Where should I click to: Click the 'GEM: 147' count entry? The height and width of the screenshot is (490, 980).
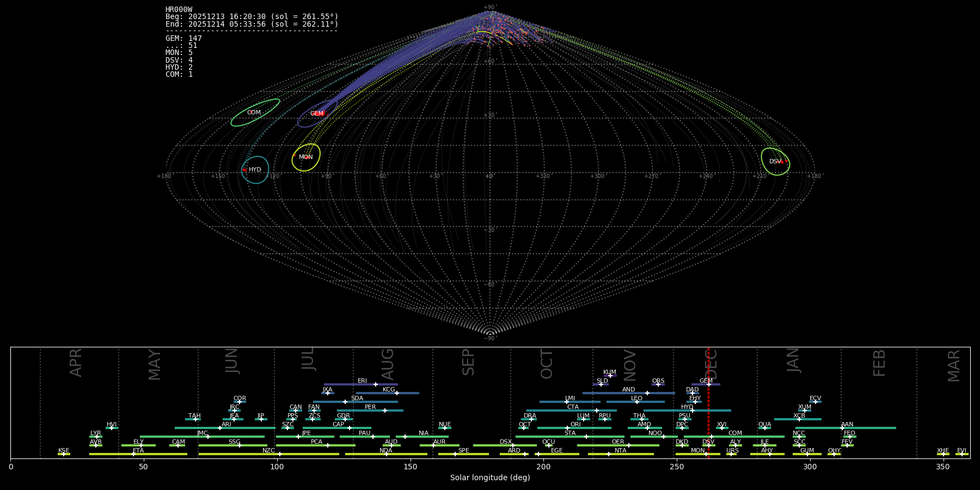point(183,39)
